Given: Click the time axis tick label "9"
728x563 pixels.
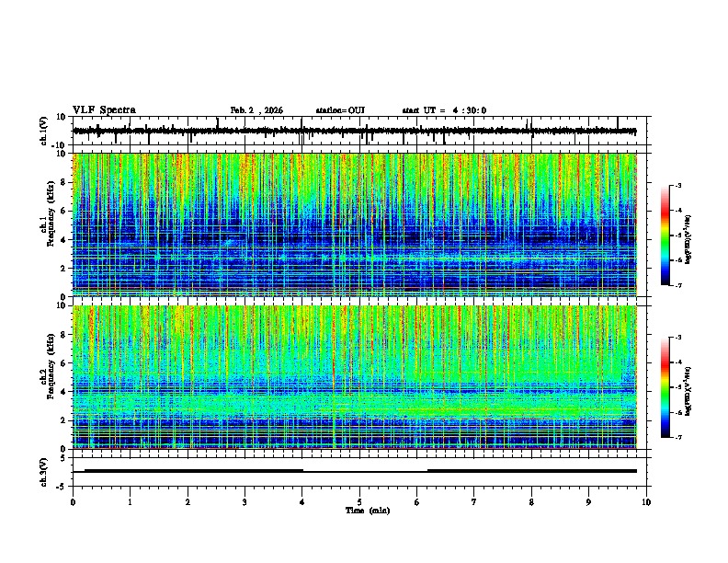Looking at the screenshot, I should click(588, 502).
